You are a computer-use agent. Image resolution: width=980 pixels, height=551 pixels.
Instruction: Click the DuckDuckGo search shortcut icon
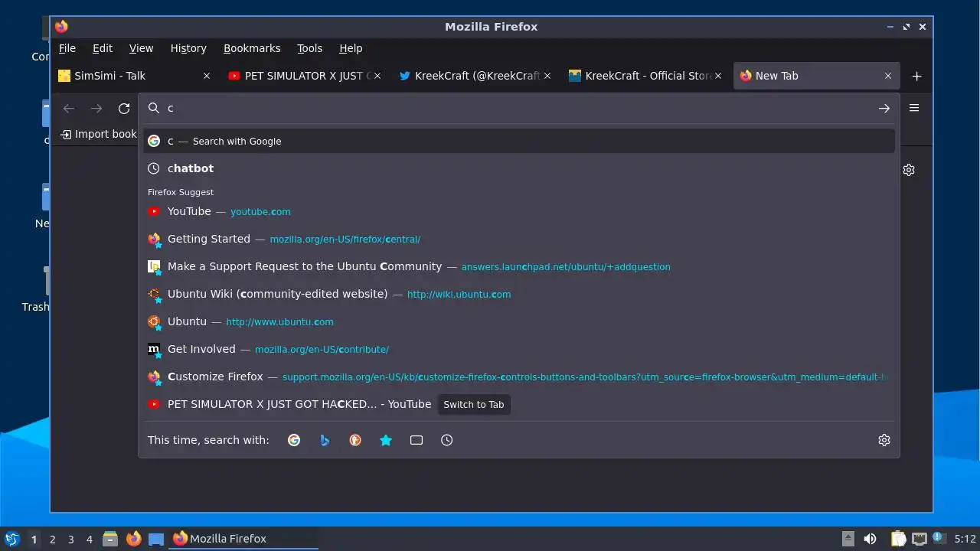[x=355, y=440]
